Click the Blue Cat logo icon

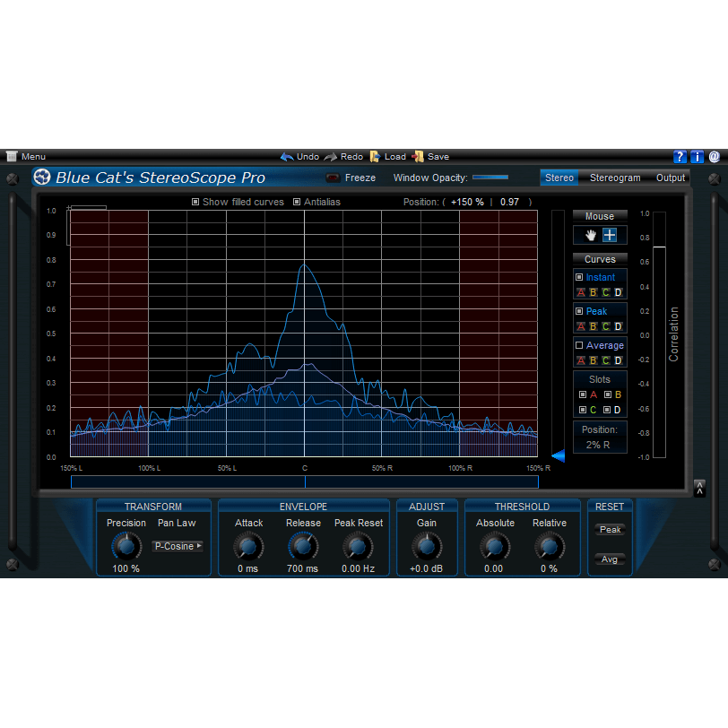point(42,177)
